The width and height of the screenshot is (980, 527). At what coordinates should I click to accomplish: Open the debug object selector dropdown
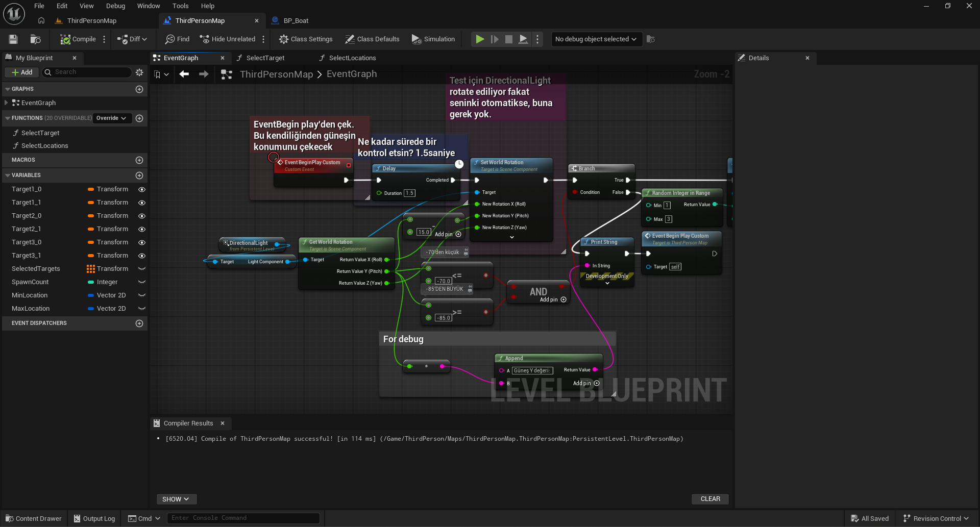[596, 39]
